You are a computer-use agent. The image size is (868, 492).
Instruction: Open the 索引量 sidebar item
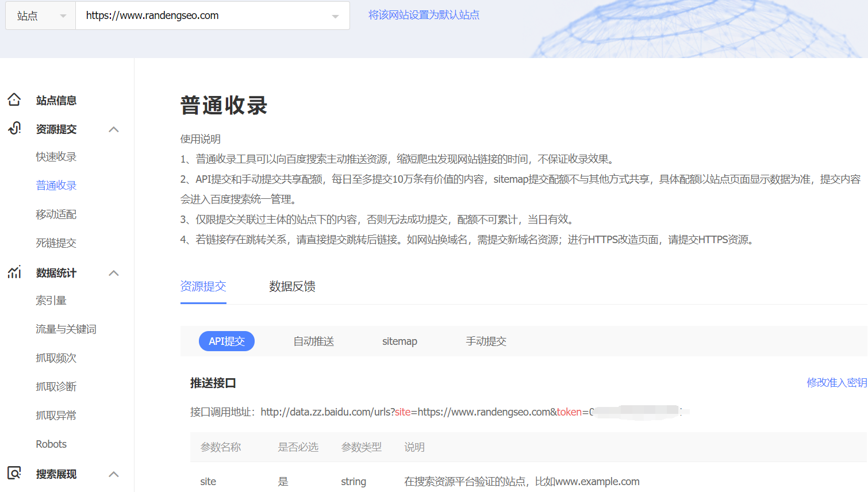point(51,301)
